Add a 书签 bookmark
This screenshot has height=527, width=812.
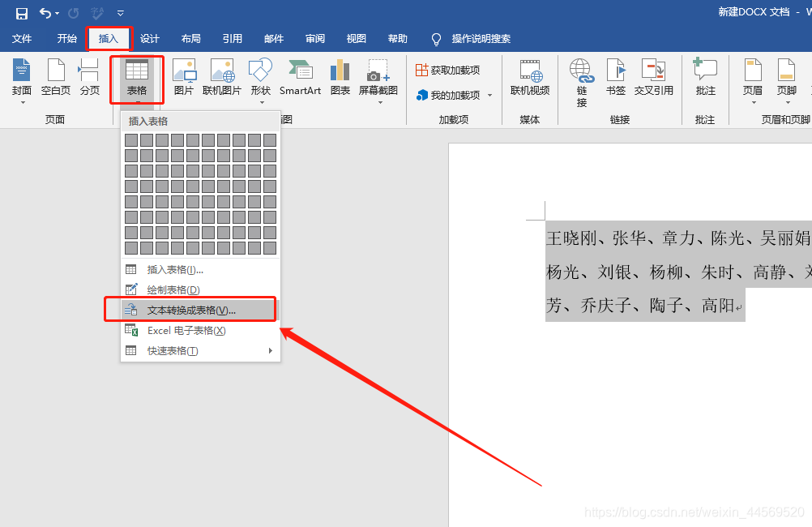coord(616,78)
